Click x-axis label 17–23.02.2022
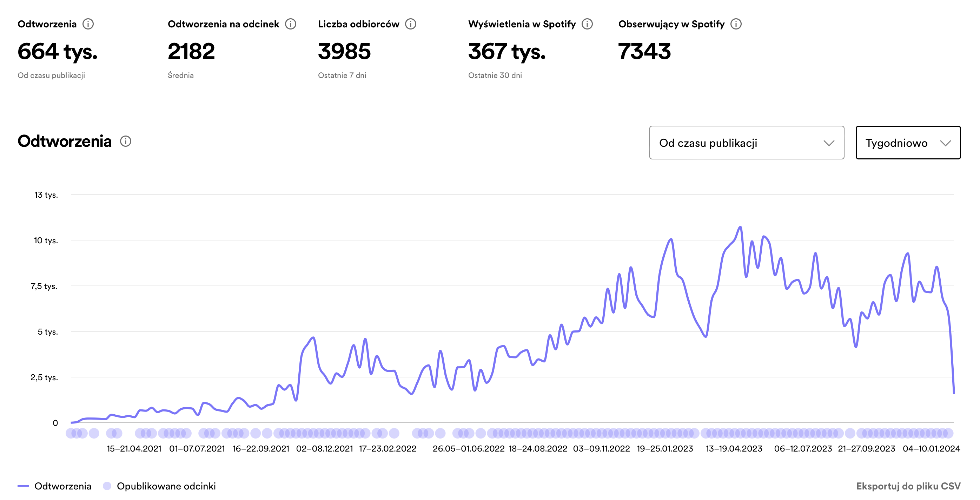 click(x=388, y=449)
